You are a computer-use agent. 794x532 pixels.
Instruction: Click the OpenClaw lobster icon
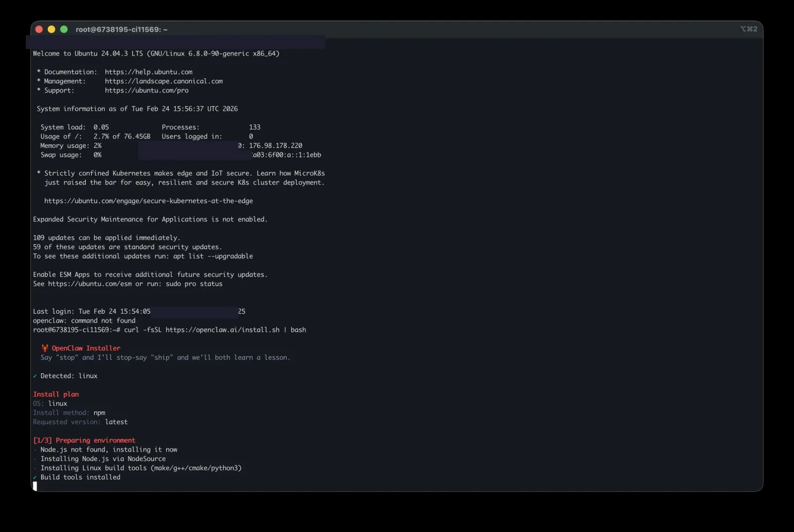tap(45, 348)
